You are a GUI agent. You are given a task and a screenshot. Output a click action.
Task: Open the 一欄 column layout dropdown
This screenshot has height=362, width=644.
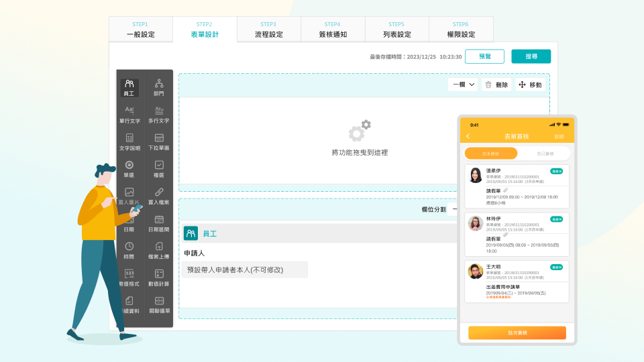click(x=463, y=85)
